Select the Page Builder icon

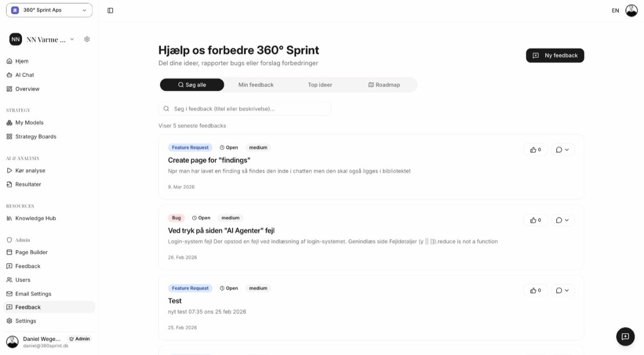click(x=10, y=252)
